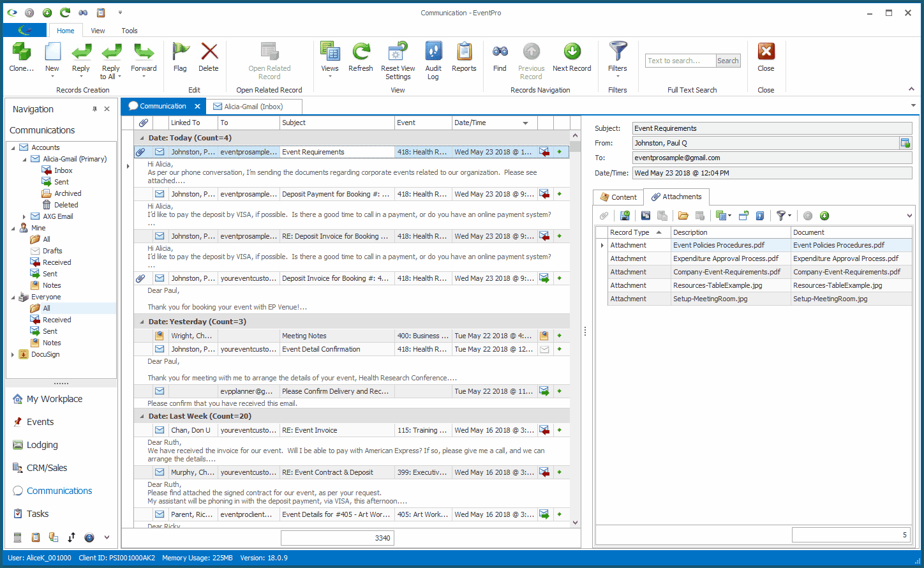
Task: Collapse the Mine tree node
Action: (x=13, y=228)
